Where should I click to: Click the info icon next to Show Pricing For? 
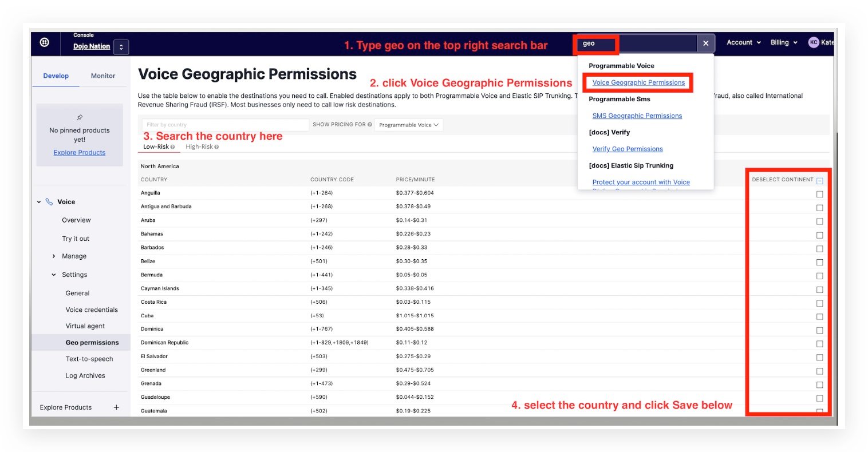click(370, 125)
